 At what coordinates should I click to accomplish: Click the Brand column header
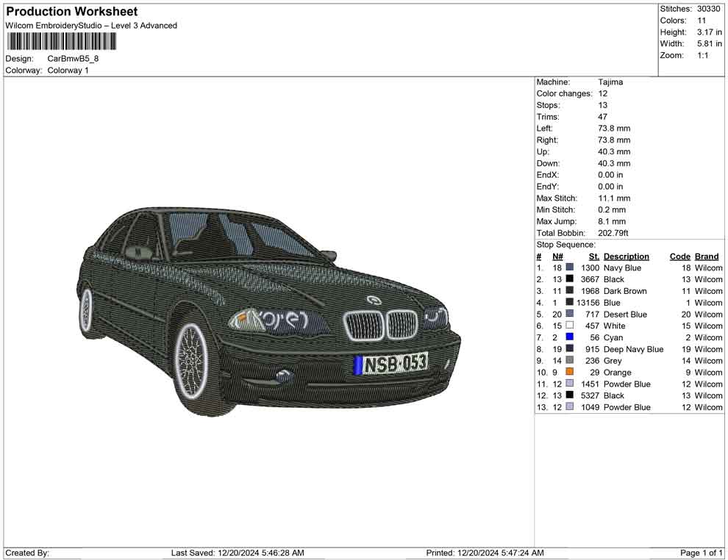(706, 256)
